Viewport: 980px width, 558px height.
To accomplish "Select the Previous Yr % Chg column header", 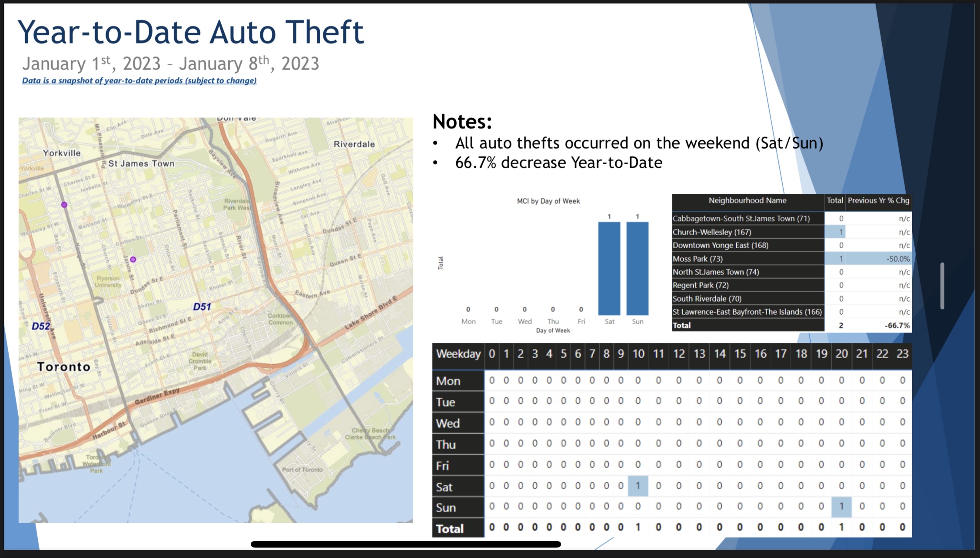I will (x=878, y=201).
